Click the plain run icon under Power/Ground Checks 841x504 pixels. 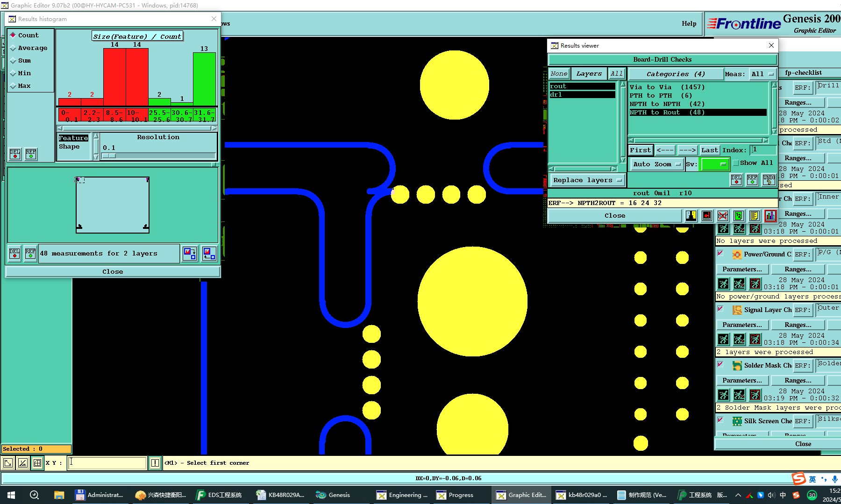pos(723,284)
